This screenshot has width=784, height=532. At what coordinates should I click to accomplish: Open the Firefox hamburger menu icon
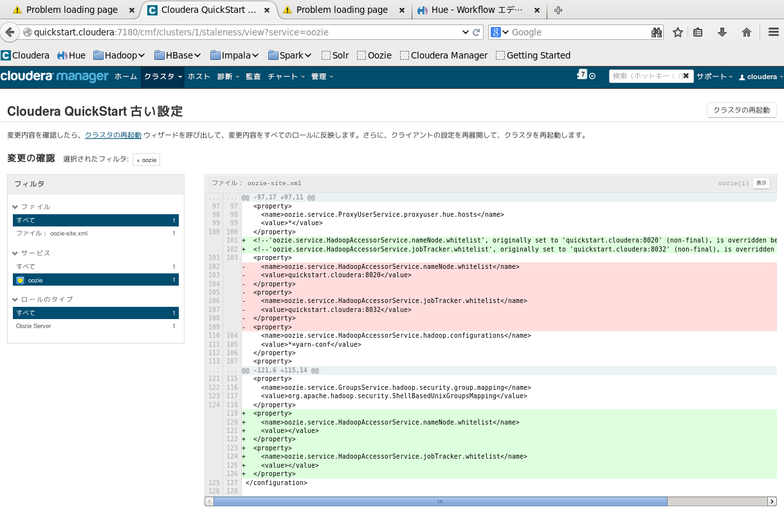pyautogui.click(x=774, y=32)
